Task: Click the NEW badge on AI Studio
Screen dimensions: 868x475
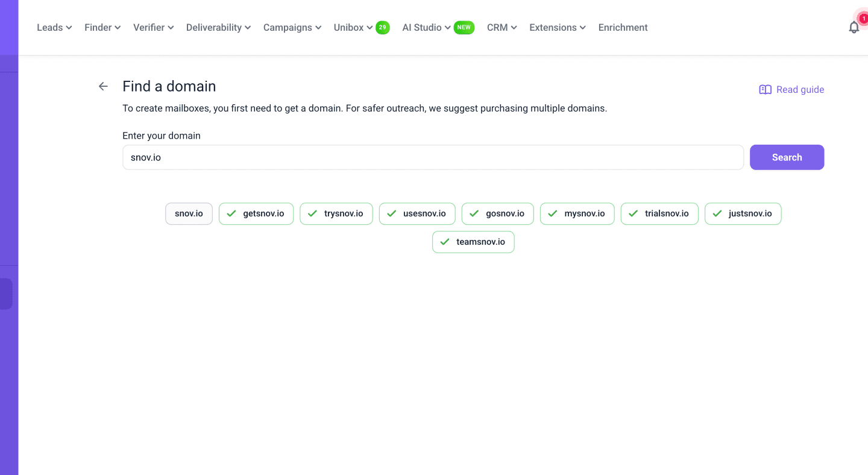Action: [x=464, y=27]
